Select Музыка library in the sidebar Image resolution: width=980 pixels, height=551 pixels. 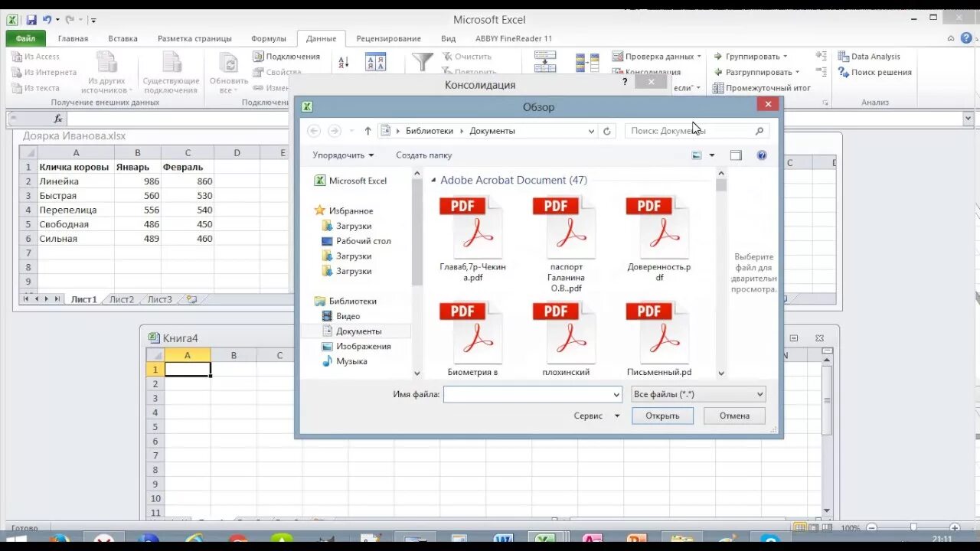351,361
